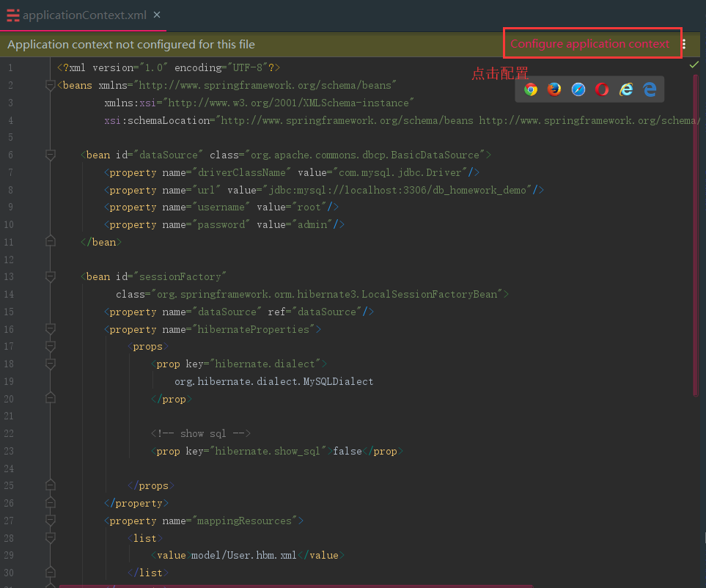This screenshot has width=706, height=588.
Task: Click line number 12 in the gutter
Action: (9, 260)
